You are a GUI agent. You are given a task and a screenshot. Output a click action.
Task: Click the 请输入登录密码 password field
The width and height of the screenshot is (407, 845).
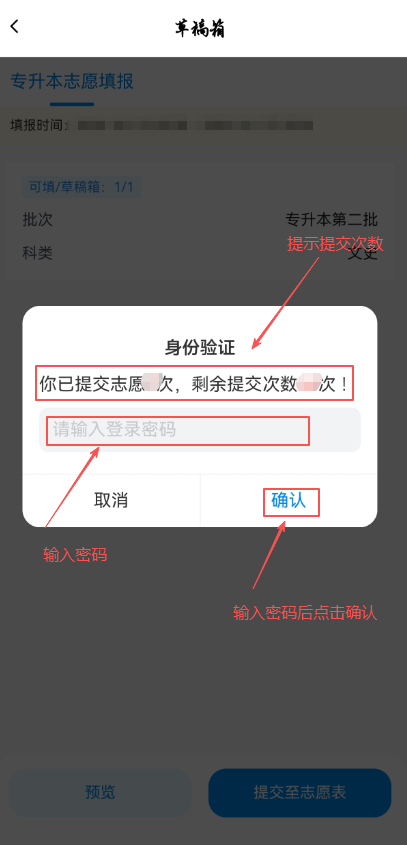click(x=200, y=430)
